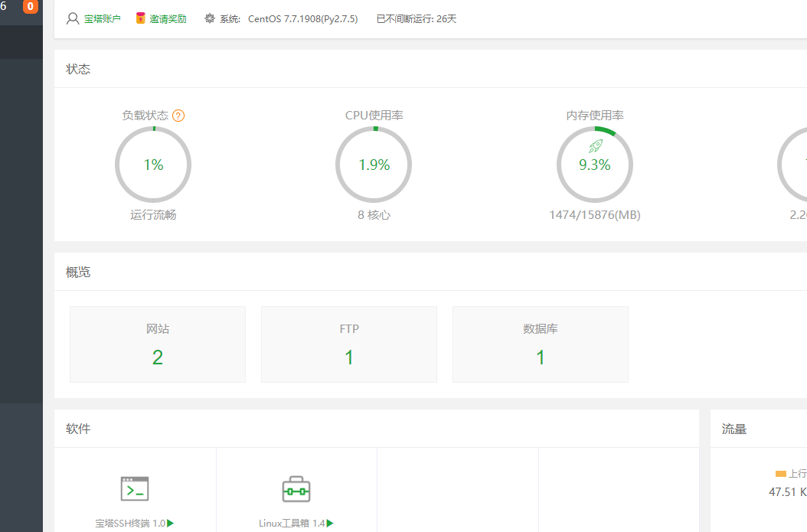Open the 宝塔SSH终端 terminal icon

tap(135, 489)
